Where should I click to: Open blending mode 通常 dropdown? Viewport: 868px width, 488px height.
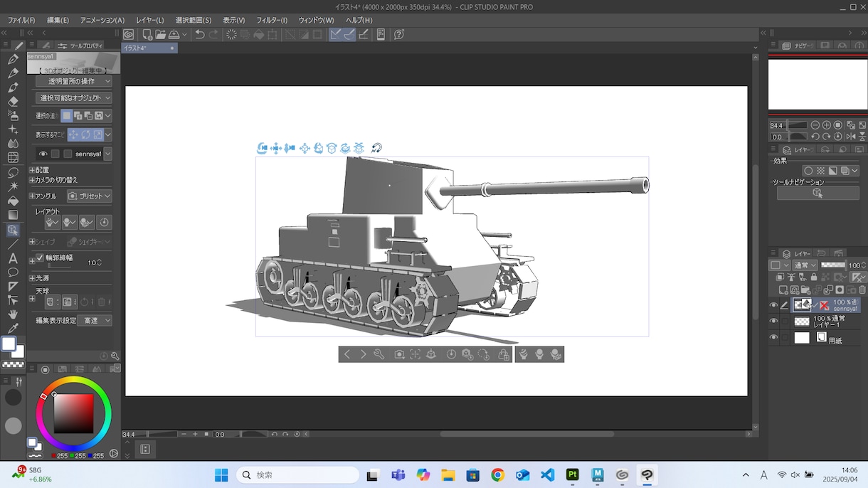tap(805, 265)
